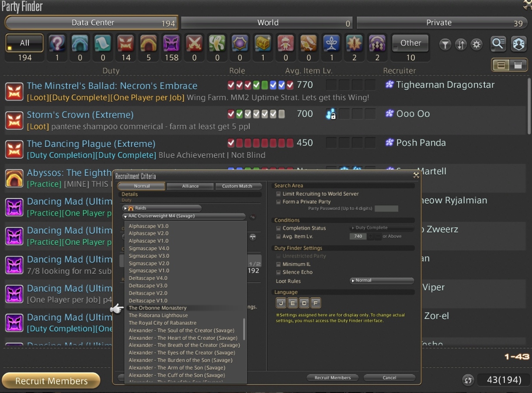Select the crossed-swords PvP category icon
This screenshot has width=532, height=393.
[x=194, y=43]
